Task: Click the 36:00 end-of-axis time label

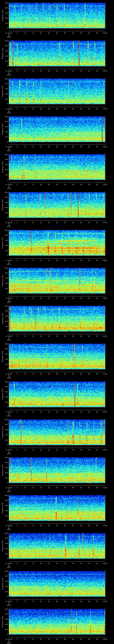Action: click(105, 184)
